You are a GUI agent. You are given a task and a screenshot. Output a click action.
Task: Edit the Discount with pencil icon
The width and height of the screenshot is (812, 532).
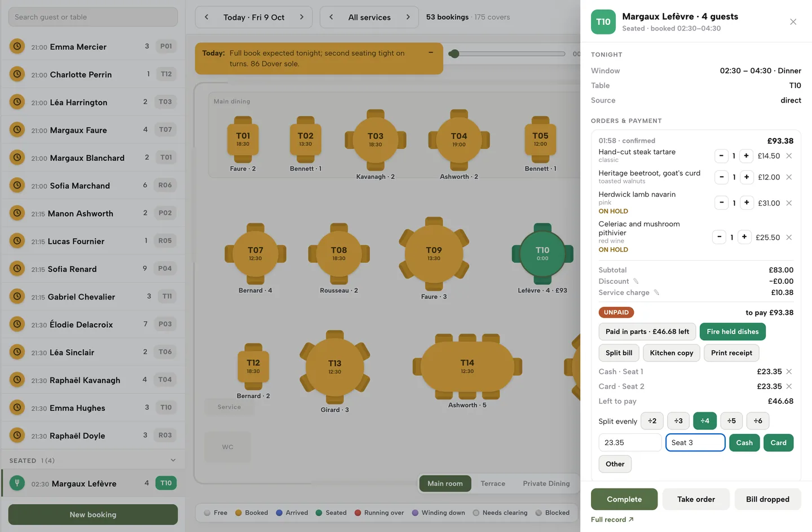coord(636,281)
